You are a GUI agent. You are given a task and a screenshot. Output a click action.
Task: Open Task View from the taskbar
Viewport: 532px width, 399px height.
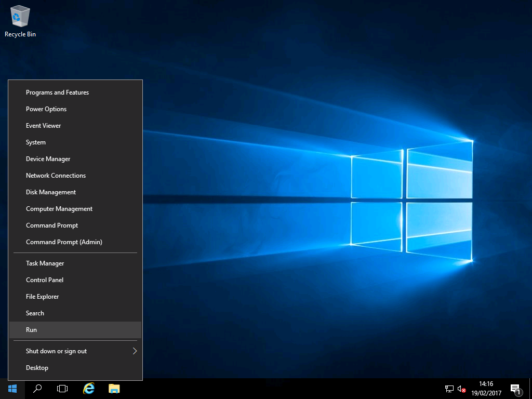point(62,389)
